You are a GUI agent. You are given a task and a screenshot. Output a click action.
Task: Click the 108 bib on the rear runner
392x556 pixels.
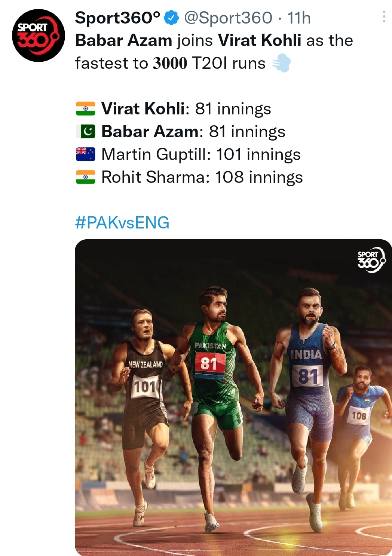click(x=359, y=415)
